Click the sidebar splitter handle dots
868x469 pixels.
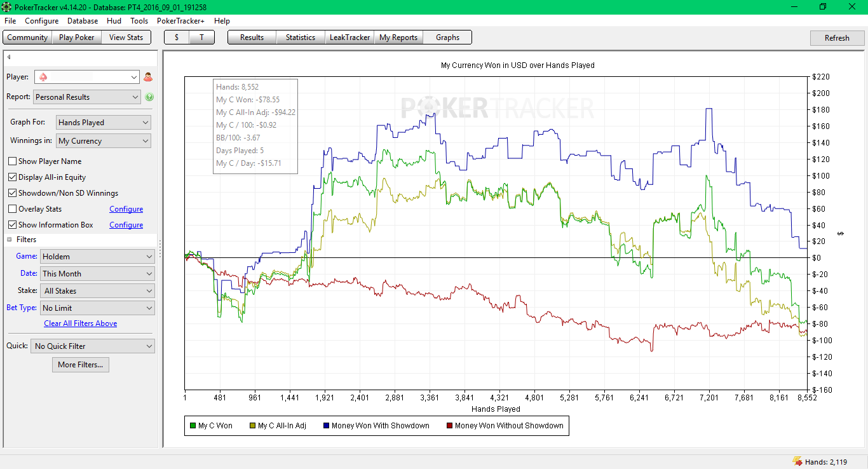[160, 248]
